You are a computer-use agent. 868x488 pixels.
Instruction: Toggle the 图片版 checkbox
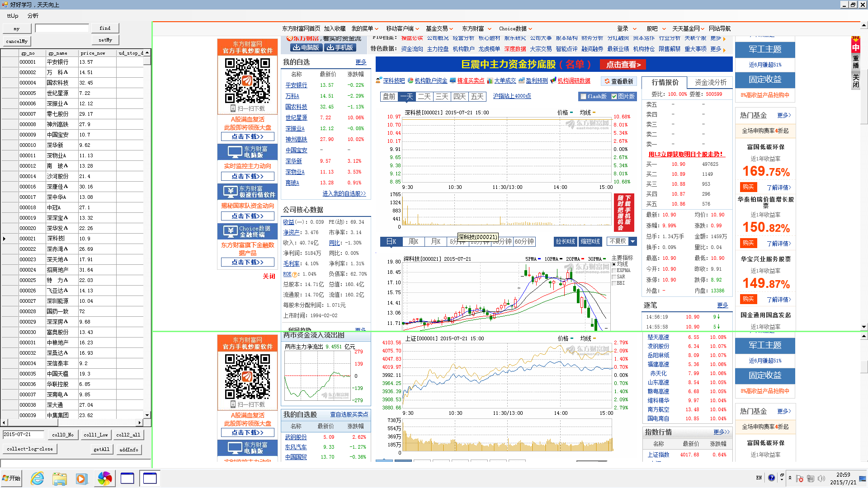(x=614, y=96)
